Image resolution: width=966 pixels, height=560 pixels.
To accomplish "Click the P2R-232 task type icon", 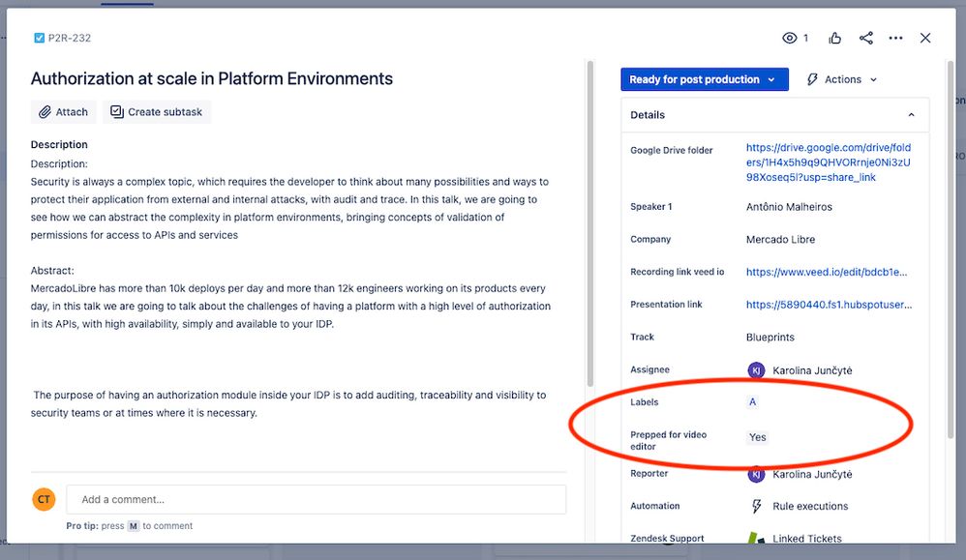I will (x=39, y=38).
